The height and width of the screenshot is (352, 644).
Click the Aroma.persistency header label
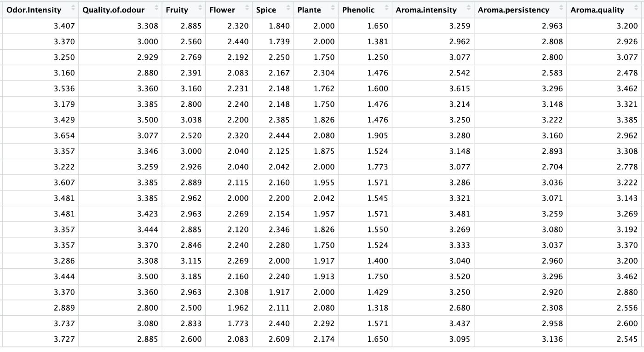point(513,10)
